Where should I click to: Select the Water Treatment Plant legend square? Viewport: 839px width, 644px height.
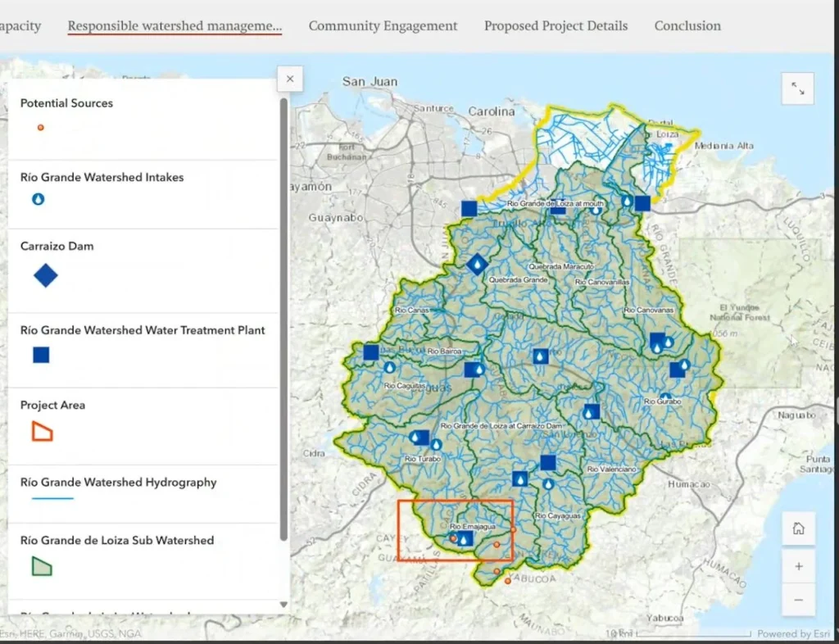(41, 355)
